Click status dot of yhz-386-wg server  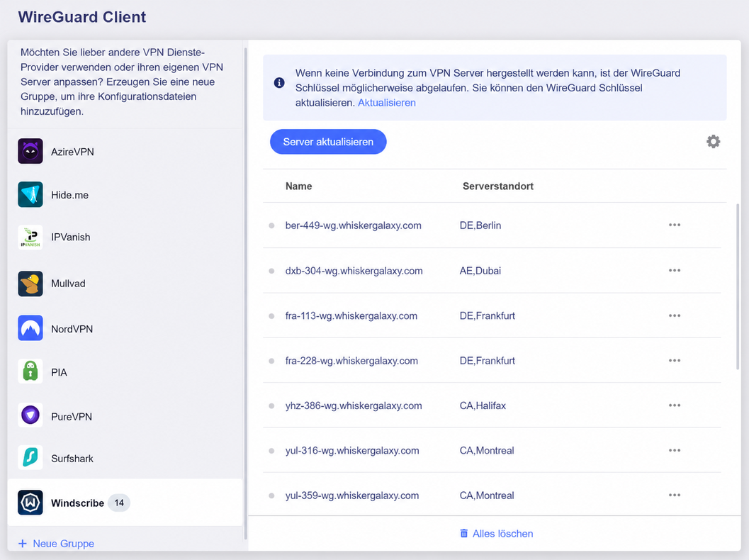point(271,405)
